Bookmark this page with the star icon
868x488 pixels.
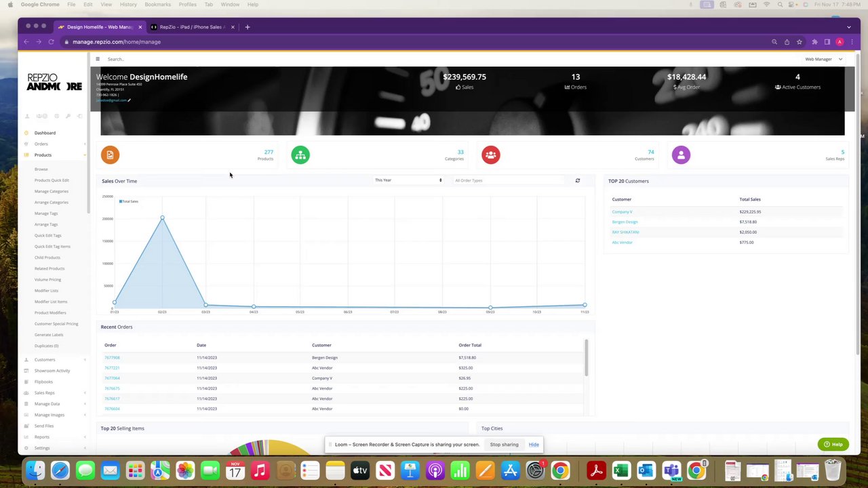tap(800, 42)
